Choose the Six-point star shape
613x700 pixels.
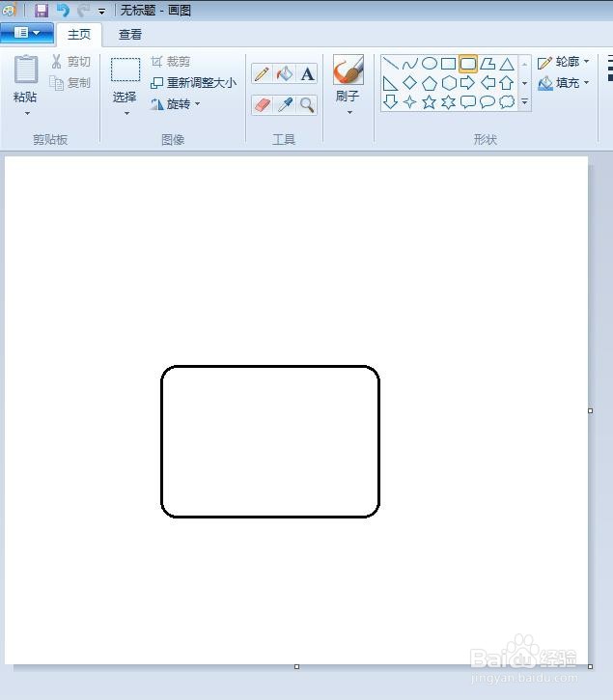click(x=448, y=101)
